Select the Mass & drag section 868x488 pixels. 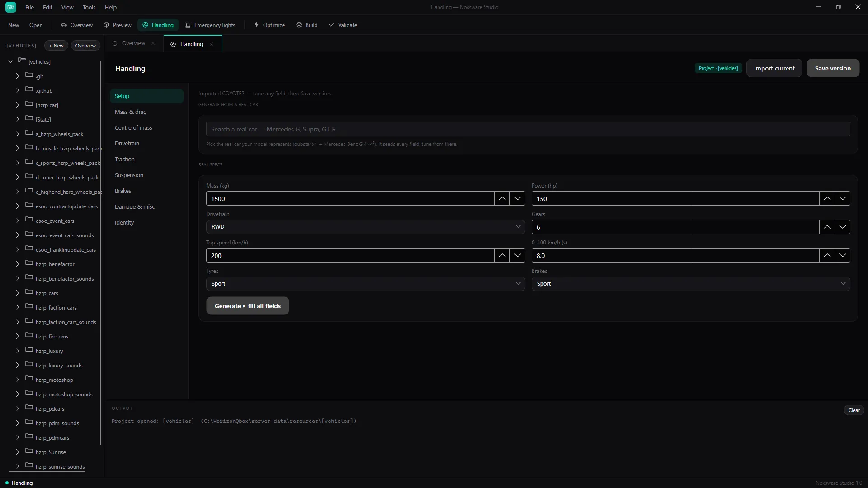click(x=146, y=112)
